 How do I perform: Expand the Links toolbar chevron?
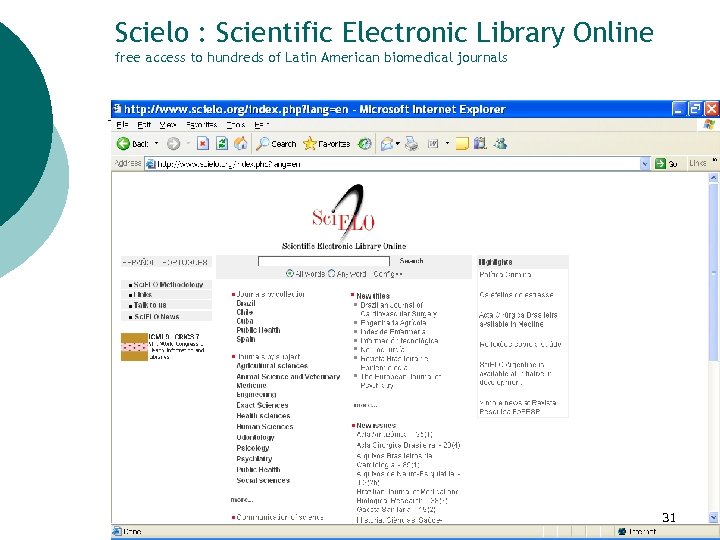tap(715, 161)
